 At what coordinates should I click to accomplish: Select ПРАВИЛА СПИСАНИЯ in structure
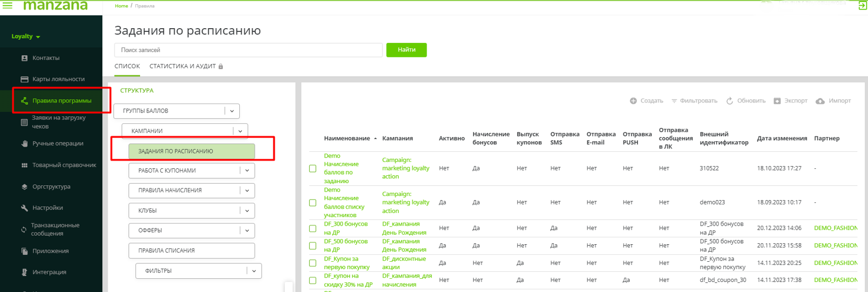(191, 251)
